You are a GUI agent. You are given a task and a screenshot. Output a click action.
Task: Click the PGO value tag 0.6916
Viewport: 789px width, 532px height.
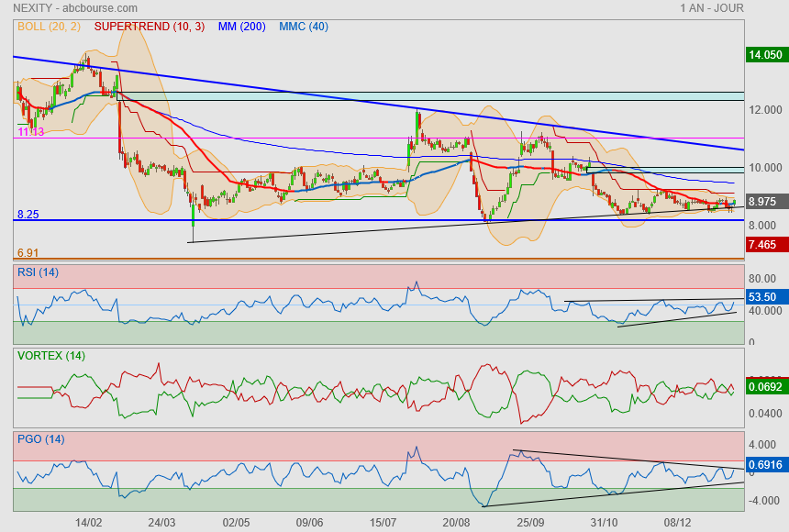tap(765, 465)
